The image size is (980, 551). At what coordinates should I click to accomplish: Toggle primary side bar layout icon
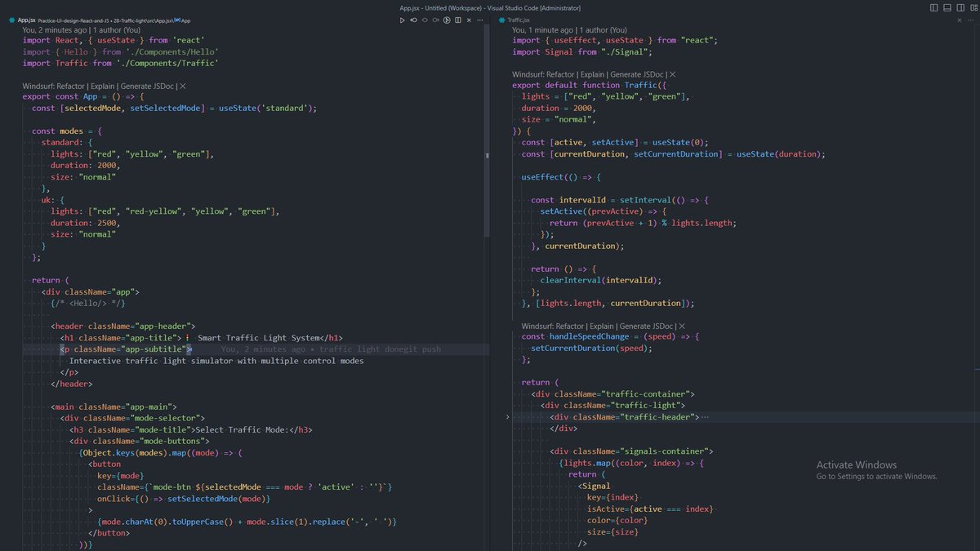(933, 7)
